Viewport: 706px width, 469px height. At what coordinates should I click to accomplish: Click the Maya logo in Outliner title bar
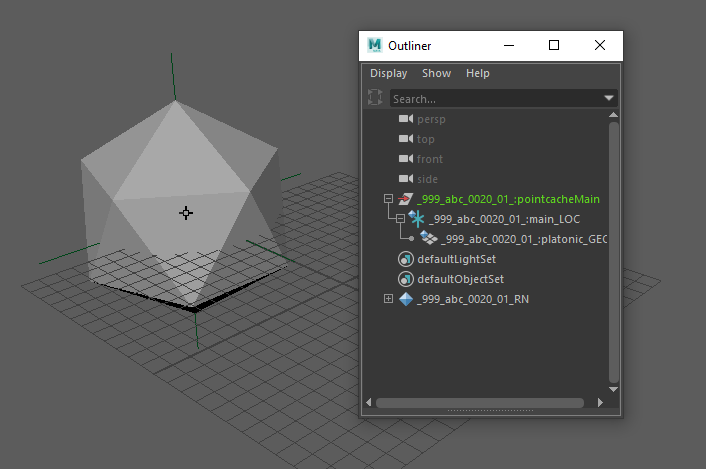[x=375, y=45]
